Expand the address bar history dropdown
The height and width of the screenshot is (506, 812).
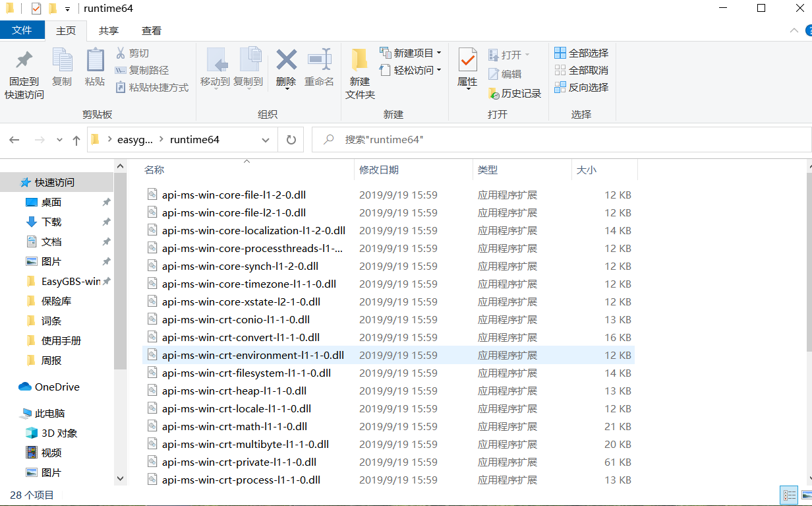coord(266,140)
